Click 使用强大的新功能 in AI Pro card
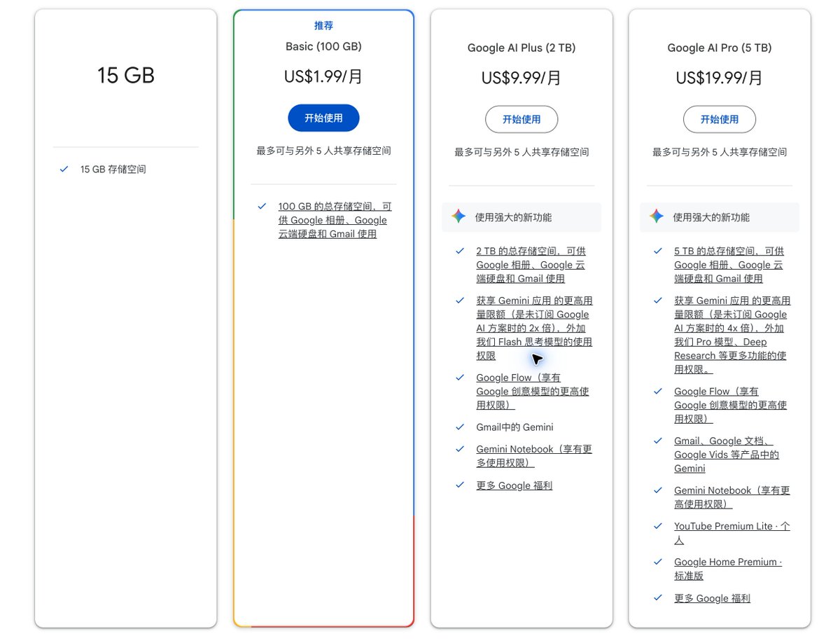Image resolution: width=840 pixels, height=643 pixels. (x=711, y=217)
